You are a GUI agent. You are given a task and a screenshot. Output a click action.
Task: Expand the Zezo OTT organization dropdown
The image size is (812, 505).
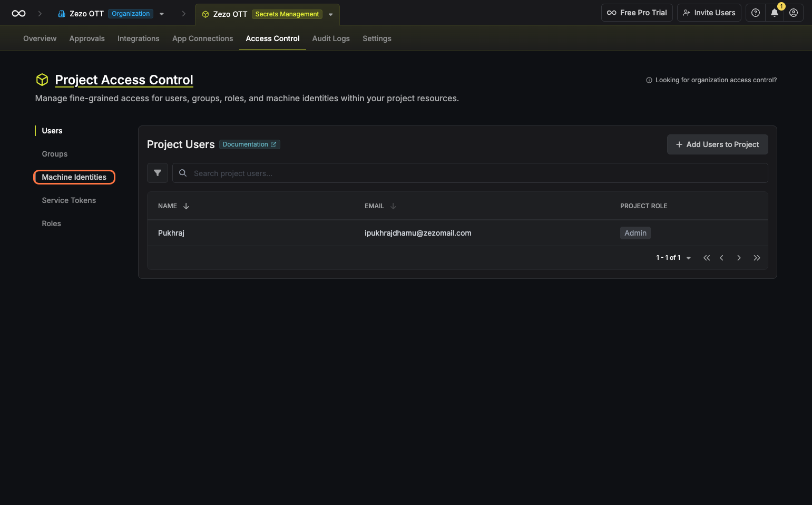[x=162, y=14]
